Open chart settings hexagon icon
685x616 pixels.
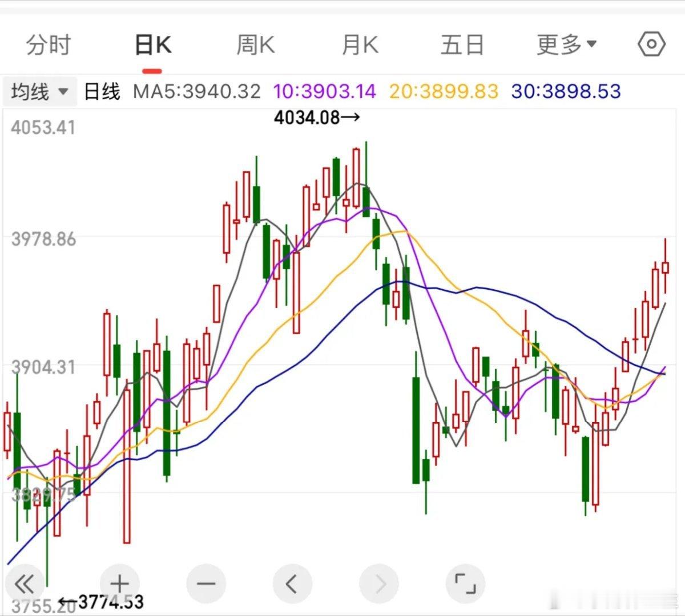tap(651, 44)
